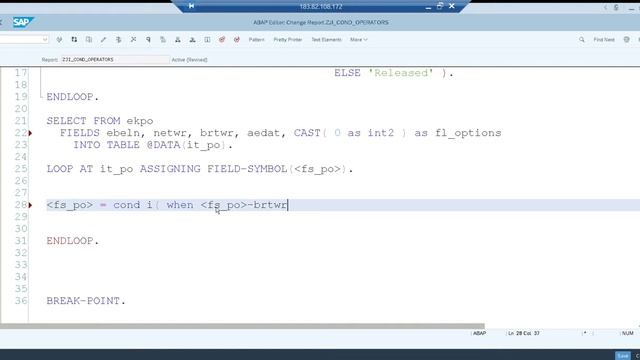
Task: Click ENDLOOP. on line 19
Action: tap(73, 97)
